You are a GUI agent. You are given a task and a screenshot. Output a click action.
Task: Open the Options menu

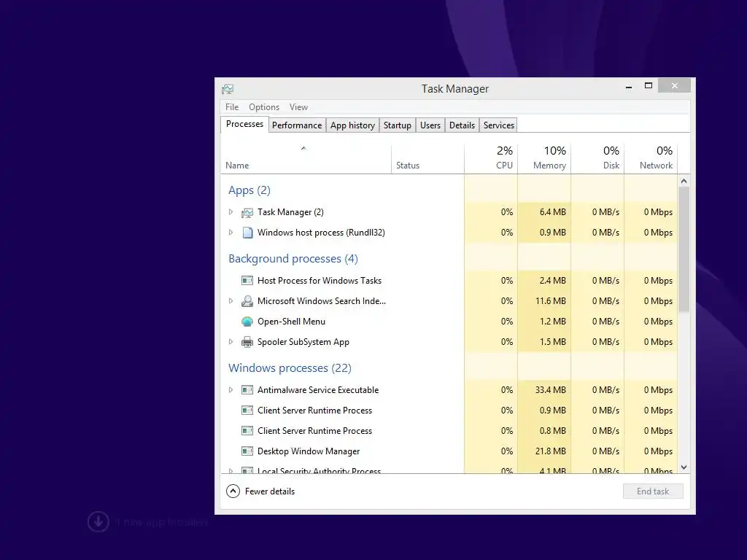coord(264,107)
